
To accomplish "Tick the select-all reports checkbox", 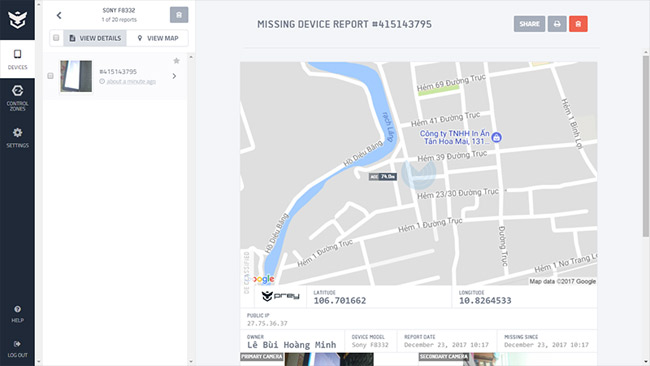I will pos(56,38).
